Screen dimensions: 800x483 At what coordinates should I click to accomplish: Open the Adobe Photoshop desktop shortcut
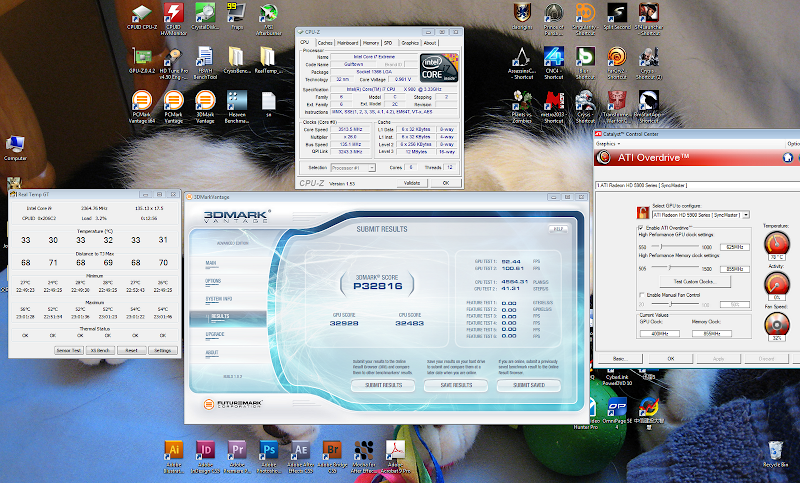(268, 456)
